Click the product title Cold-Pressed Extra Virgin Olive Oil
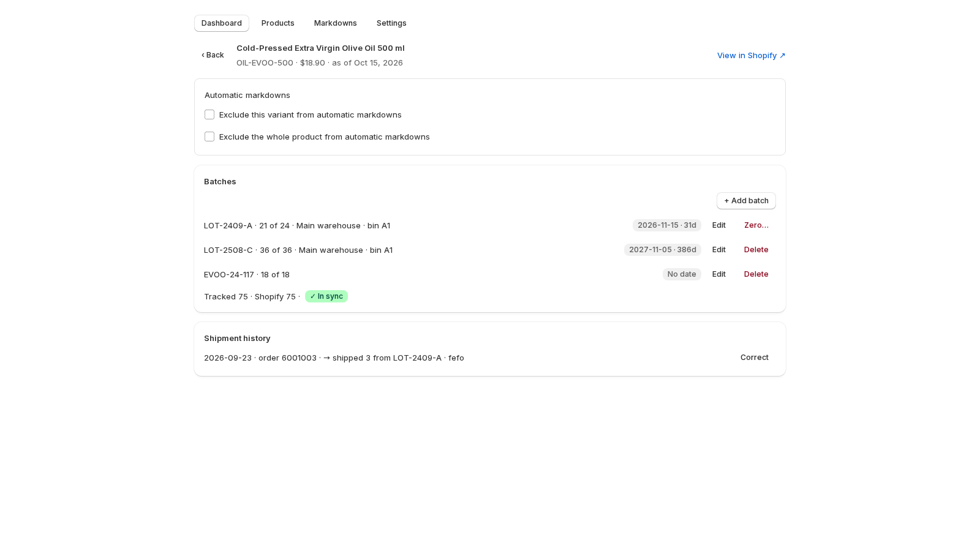This screenshot has height=551, width=980. (320, 48)
